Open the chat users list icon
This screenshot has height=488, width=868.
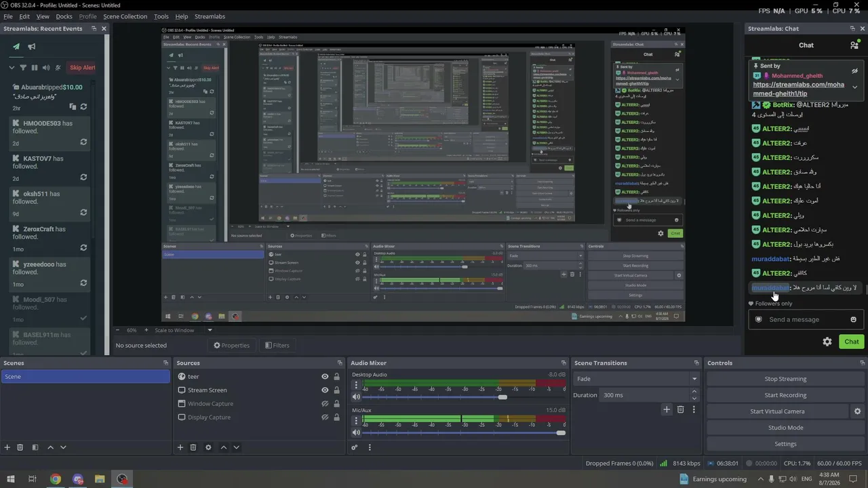pos(854,45)
